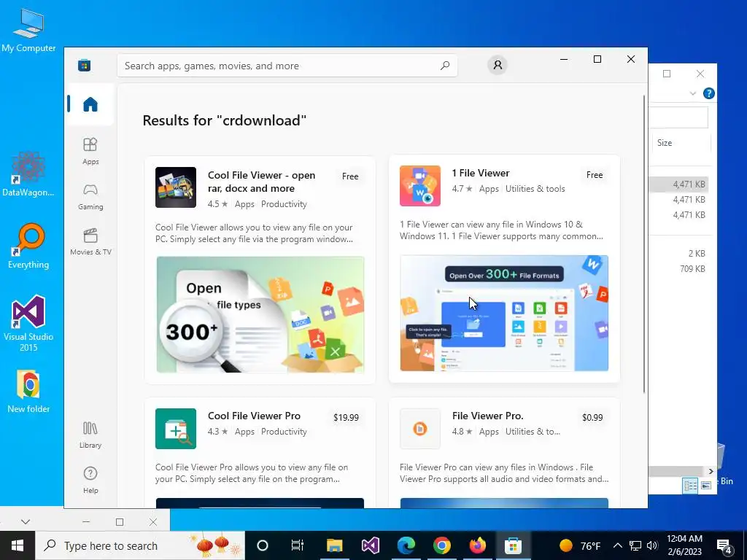747x560 pixels.
Task: Open the Apps section in sidebar
Action: [x=90, y=151]
